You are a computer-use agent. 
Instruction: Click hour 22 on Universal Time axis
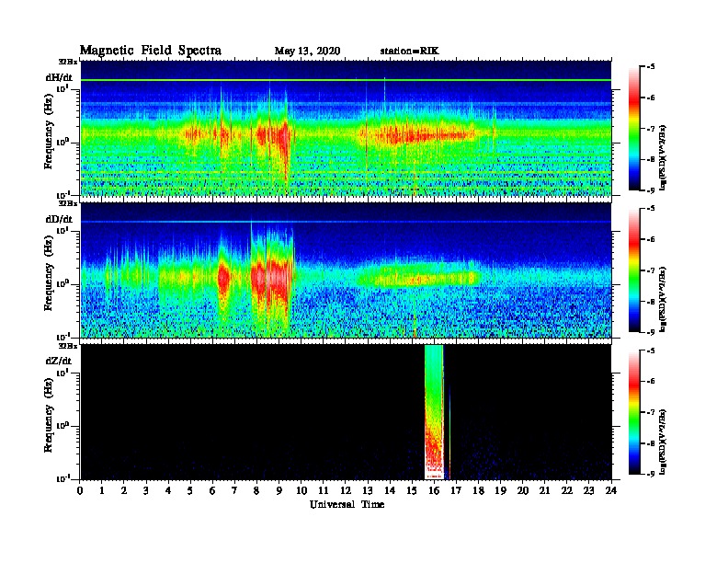[x=566, y=490]
